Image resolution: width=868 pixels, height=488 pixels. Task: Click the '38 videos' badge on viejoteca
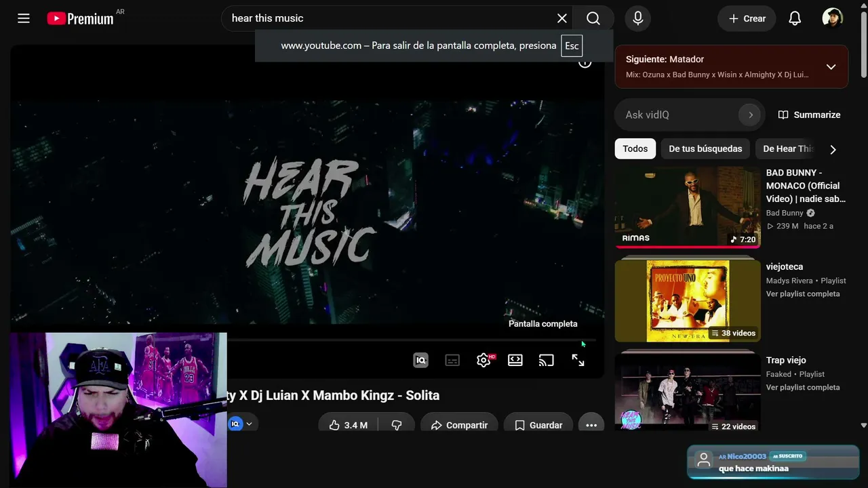733,333
